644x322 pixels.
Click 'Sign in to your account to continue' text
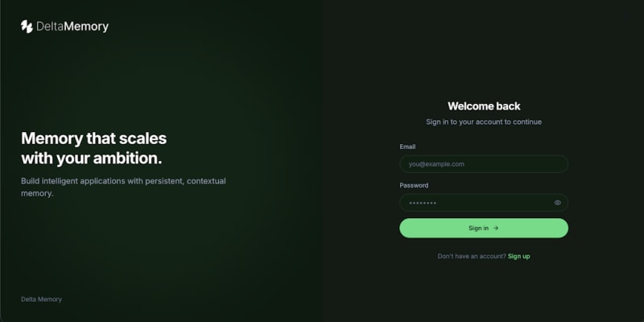(484, 122)
